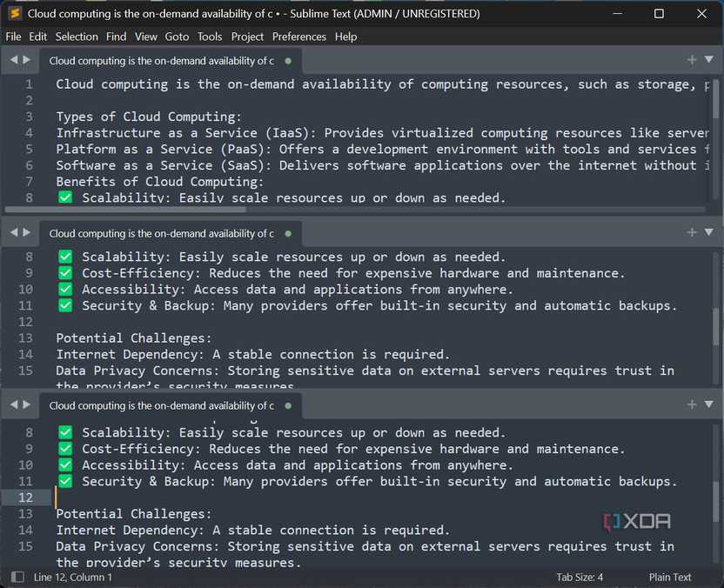Click Scalability checkmark emoji in top pane
724x588 pixels.
[x=65, y=197]
